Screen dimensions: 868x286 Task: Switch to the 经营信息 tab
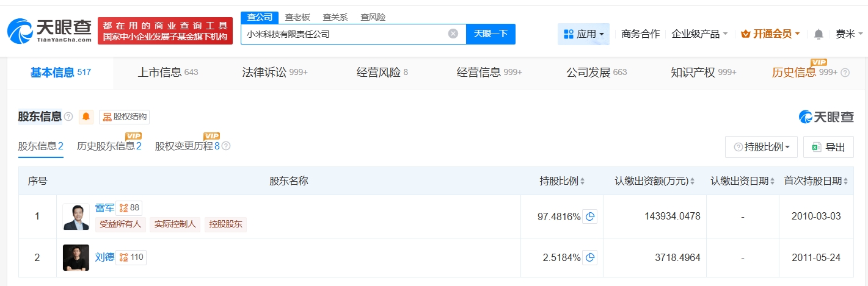pyautogui.click(x=489, y=73)
